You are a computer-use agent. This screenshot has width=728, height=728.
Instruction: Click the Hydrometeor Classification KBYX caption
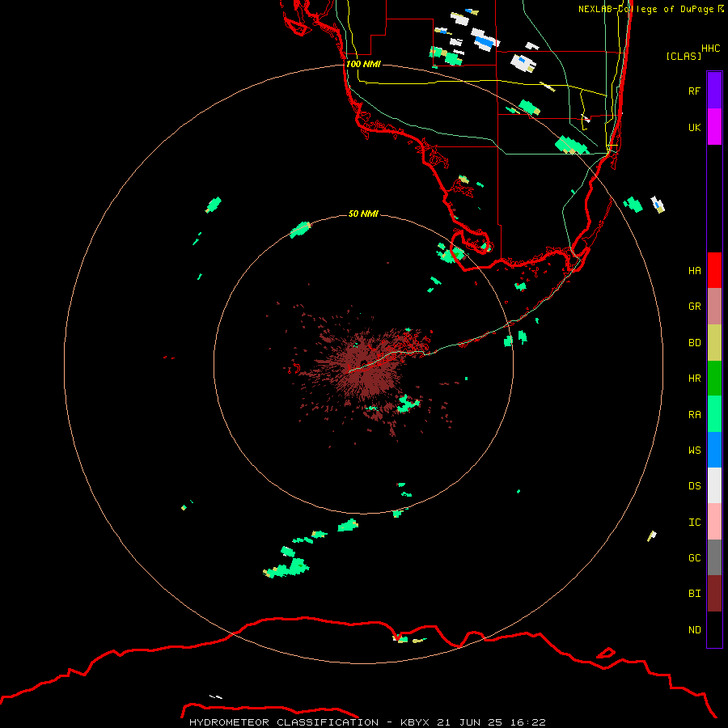tap(367, 722)
